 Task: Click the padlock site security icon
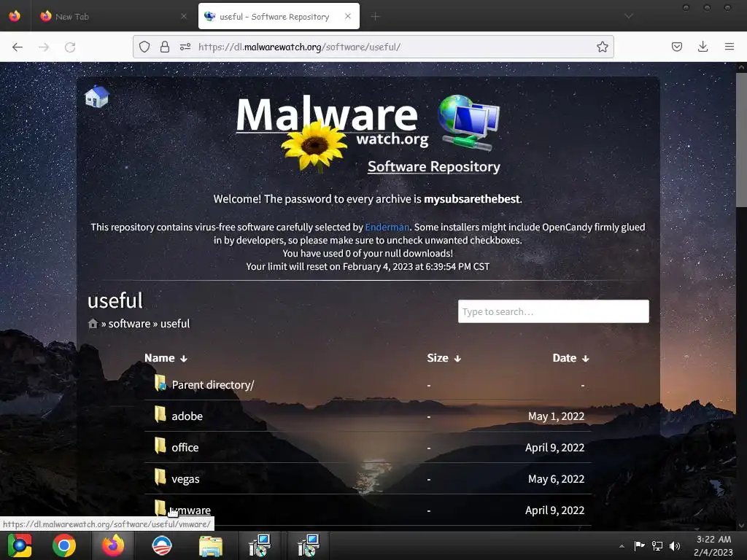click(x=165, y=47)
